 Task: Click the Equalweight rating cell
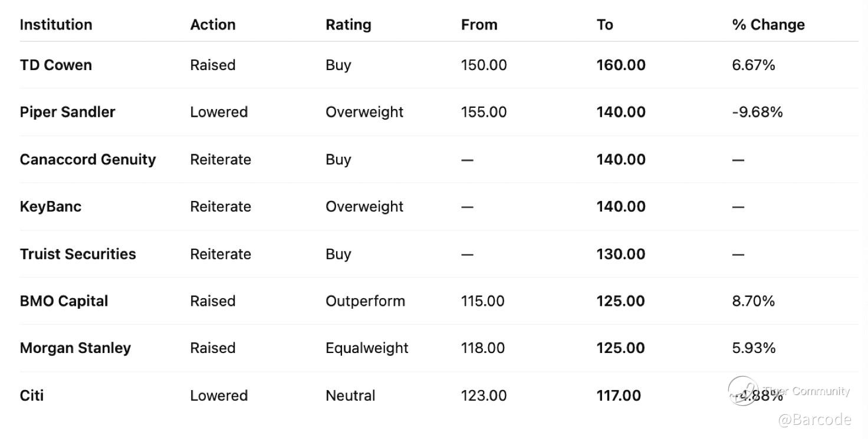tap(367, 348)
